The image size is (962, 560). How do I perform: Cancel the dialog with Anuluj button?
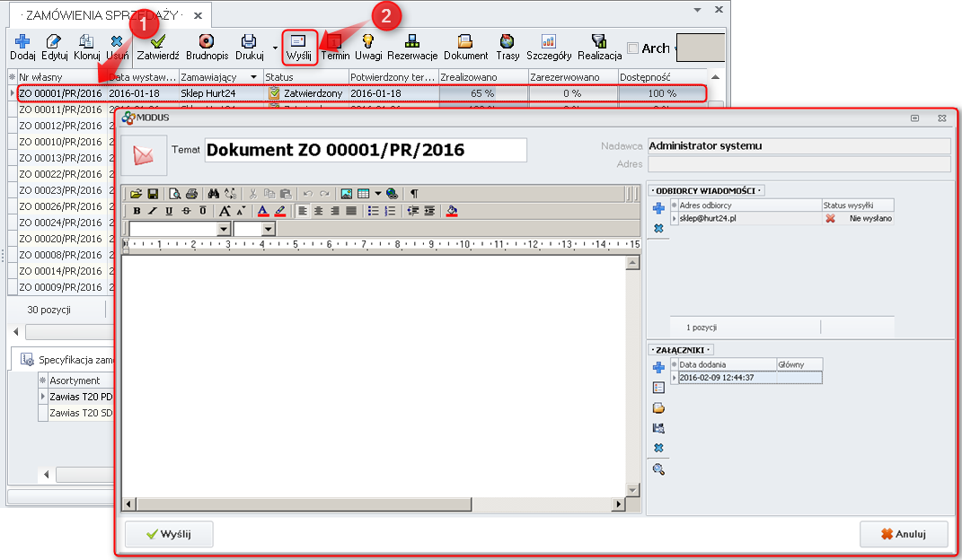point(905,534)
